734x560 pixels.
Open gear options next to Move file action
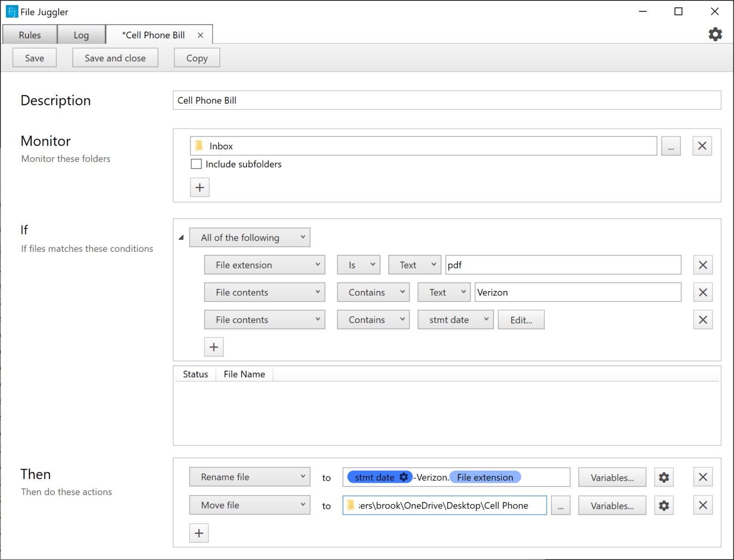point(664,505)
